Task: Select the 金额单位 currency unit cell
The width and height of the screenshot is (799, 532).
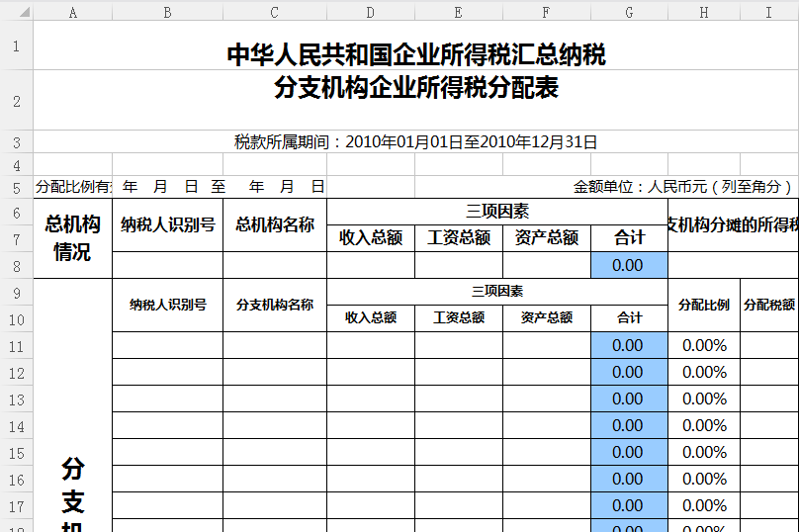Action: pos(684,186)
